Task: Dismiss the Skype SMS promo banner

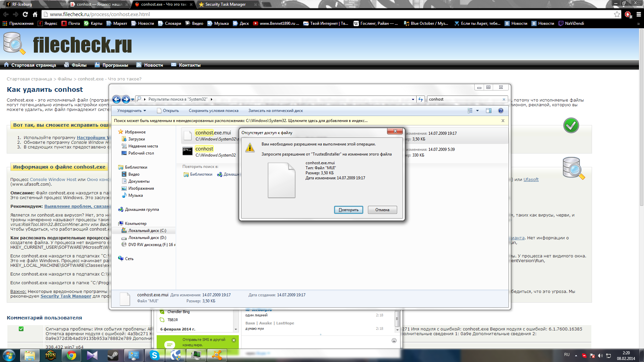Action: pyautogui.click(x=234, y=340)
